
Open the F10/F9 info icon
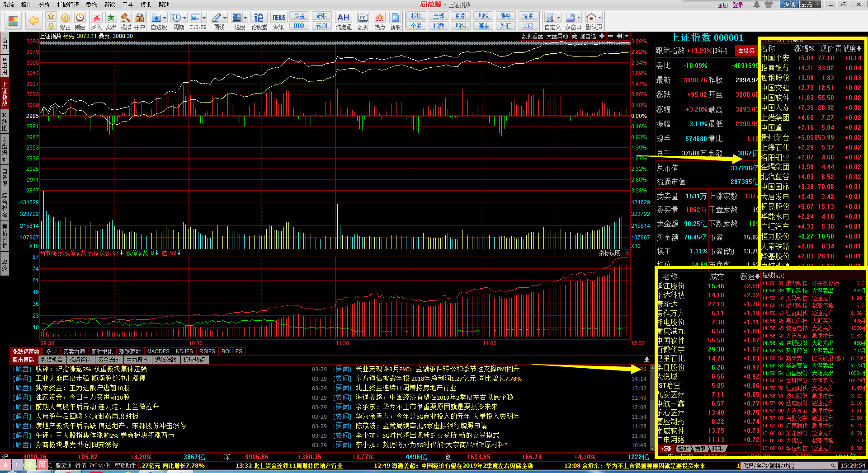pos(196,18)
